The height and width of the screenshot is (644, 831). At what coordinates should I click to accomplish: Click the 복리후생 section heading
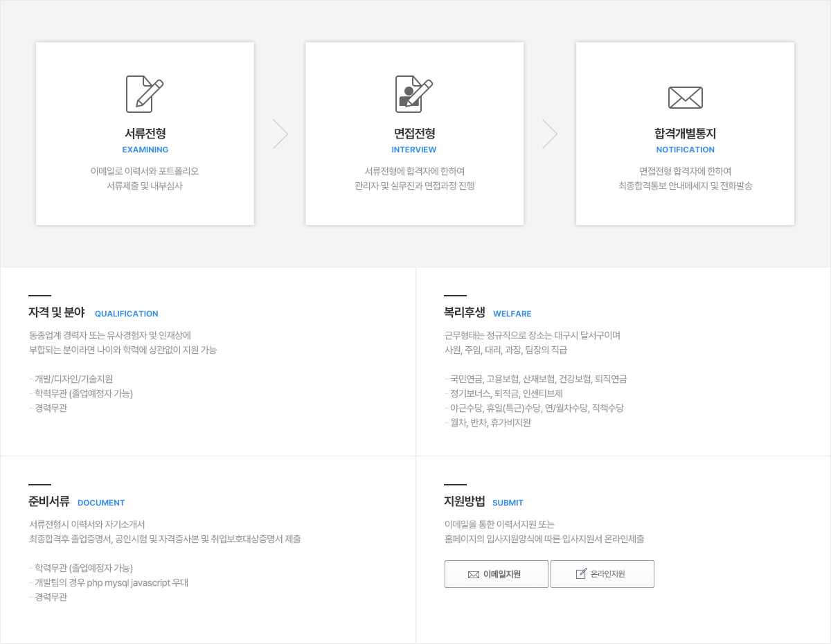[464, 313]
